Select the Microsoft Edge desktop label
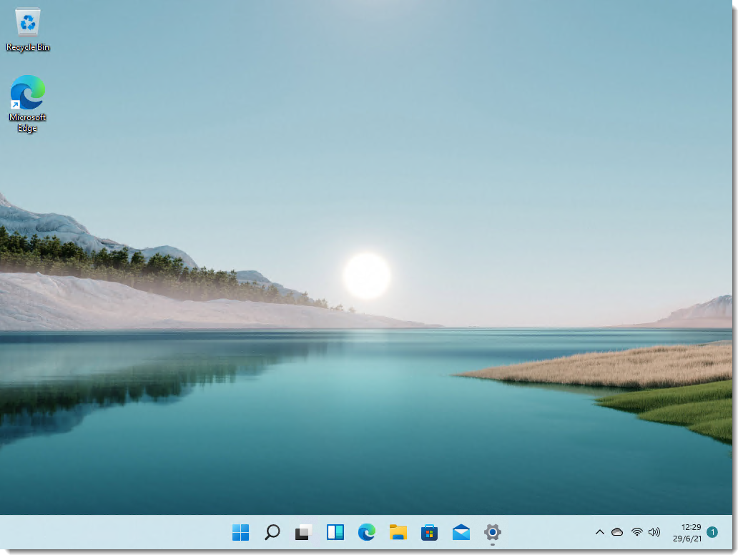Image resolution: width=743 pixels, height=560 pixels. [x=26, y=122]
